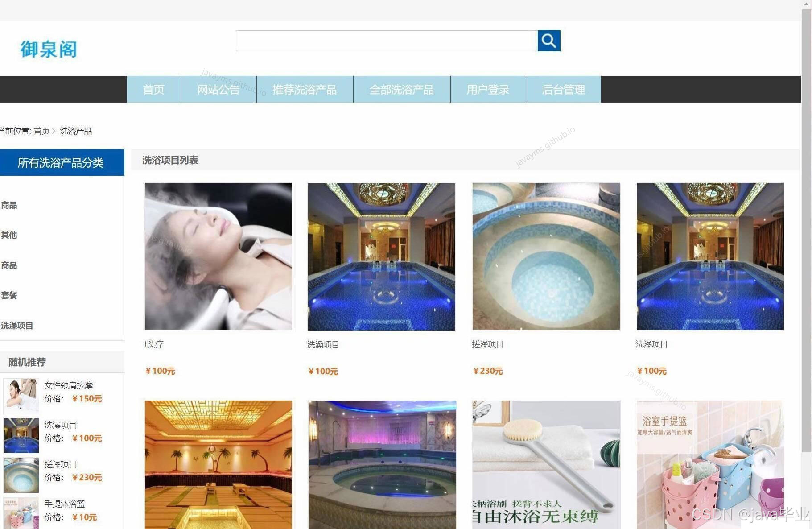The image size is (812, 529).
Task: Select the 套餐 category in the sidebar
Action: (x=9, y=295)
